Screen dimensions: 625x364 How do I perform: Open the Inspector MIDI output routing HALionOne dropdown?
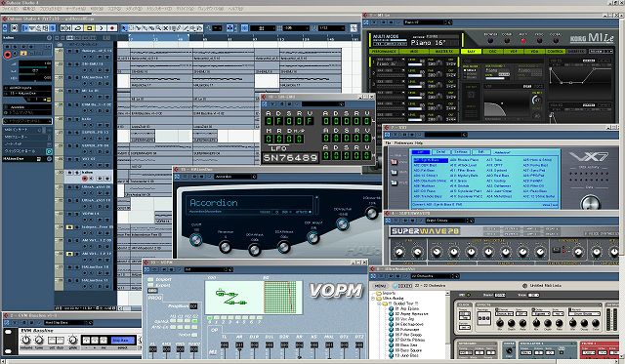click(27, 93)
